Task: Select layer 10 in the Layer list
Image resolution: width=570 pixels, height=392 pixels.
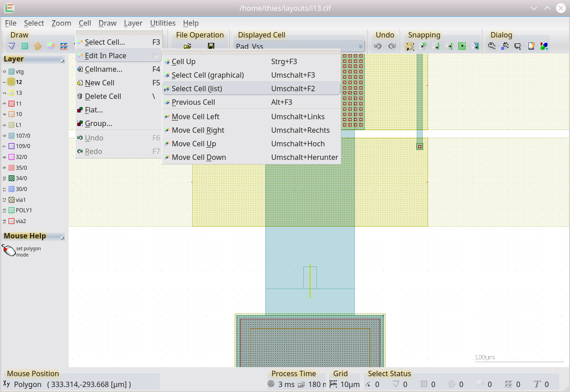Action: tap(19, 114)
